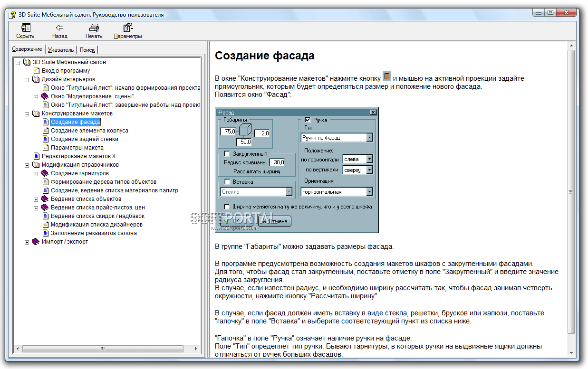
Task: Click the page icon beside Вход в программу
Action: pyautogui.click(x=37, y=71)
